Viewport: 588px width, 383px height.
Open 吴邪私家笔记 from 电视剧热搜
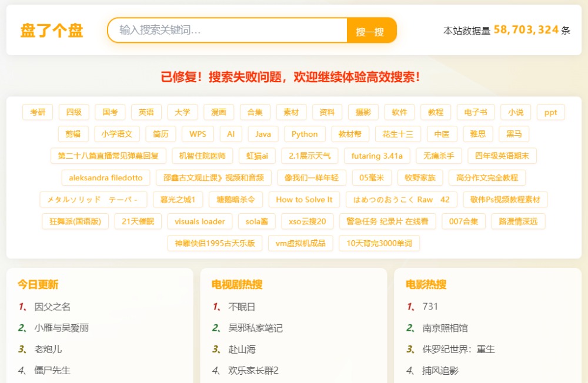[x=255, y=328]
